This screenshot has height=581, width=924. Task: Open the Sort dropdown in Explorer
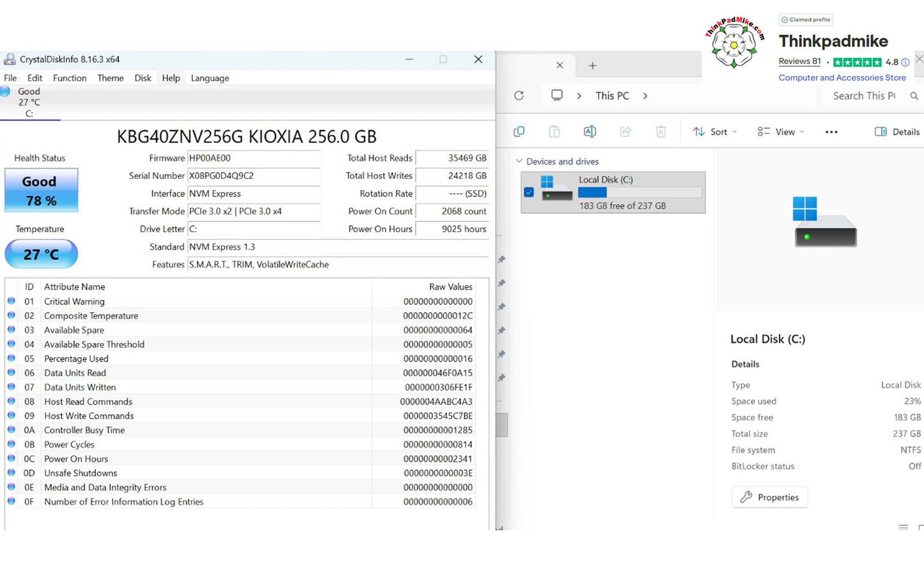715,132
